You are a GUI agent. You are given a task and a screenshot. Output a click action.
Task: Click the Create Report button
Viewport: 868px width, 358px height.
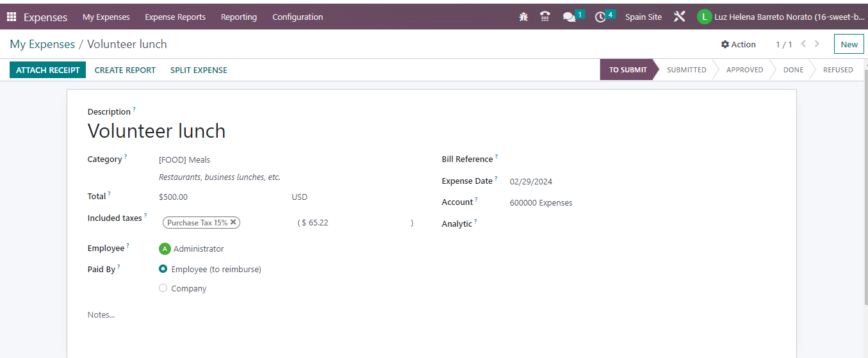click(x=125, y=70)
